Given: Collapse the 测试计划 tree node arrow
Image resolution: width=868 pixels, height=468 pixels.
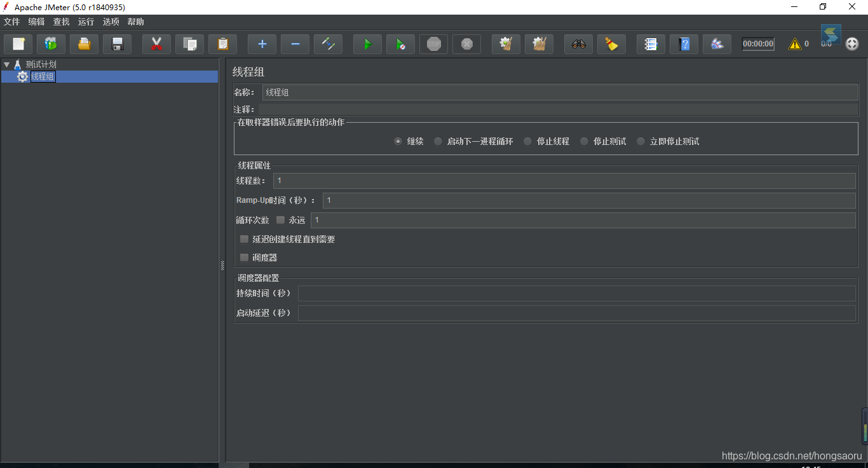Looking at the screenshot, I should [x=6, y=64].
